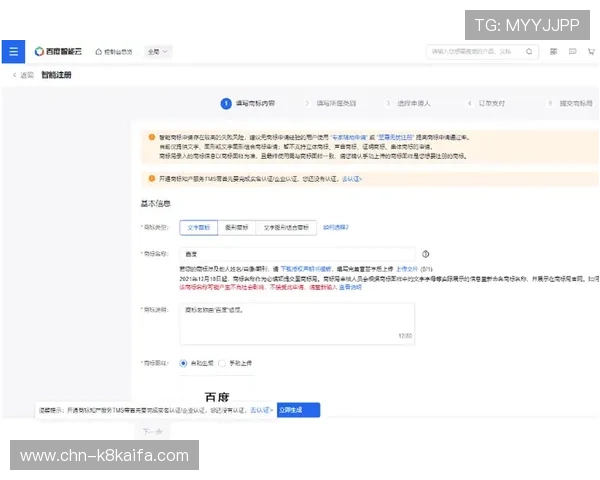
Task: Open the 如何选择? help link
Action: tap(336, 227)
